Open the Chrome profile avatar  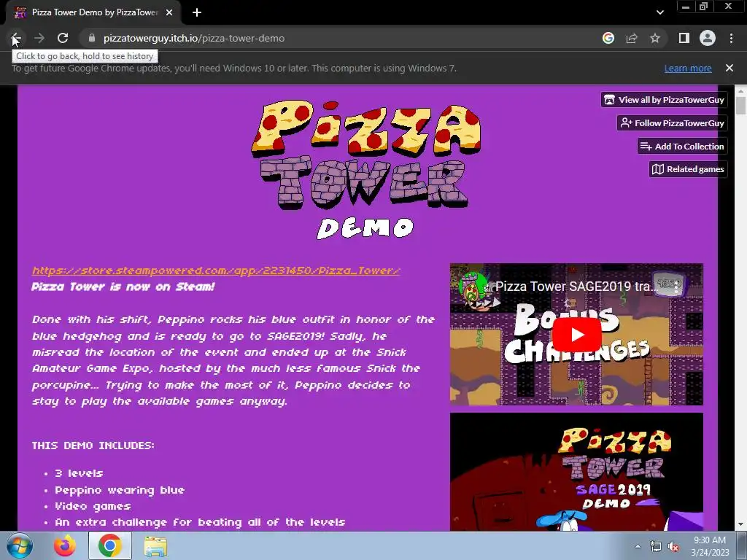[708, 38]
